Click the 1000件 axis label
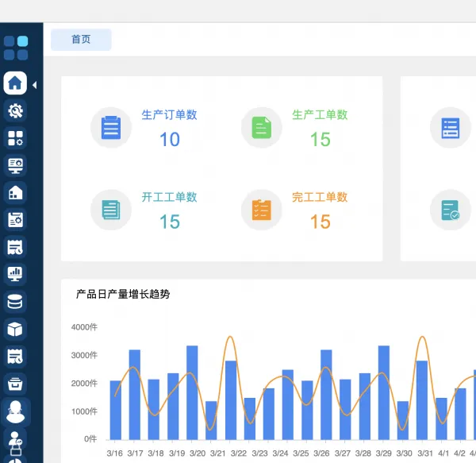 tap(84, 411)
